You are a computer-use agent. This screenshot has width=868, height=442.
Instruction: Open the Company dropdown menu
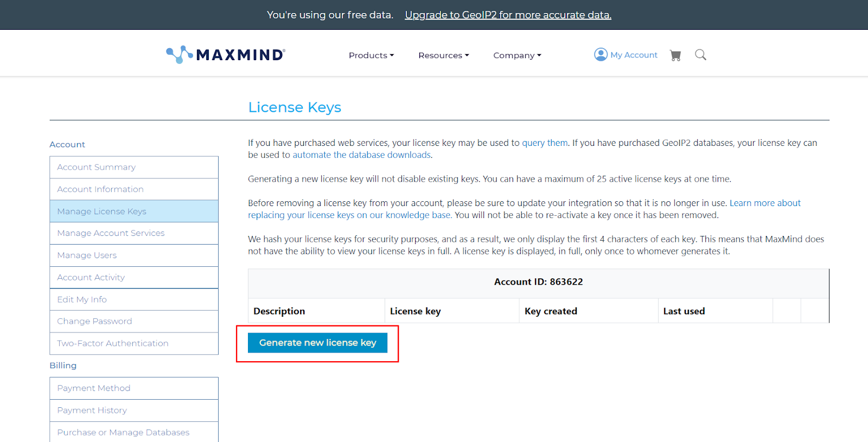point(517,55)
